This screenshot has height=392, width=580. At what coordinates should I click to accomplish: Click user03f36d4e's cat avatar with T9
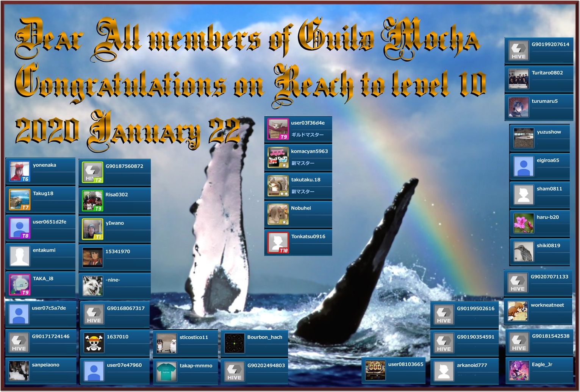pyautogui.click(x=278, y=129)
